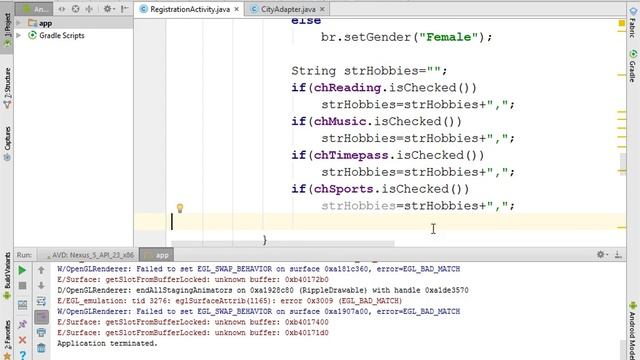The image size is (640, 360).
Task: Open the Build Variants tool window
Action: (x=7, y=277)
